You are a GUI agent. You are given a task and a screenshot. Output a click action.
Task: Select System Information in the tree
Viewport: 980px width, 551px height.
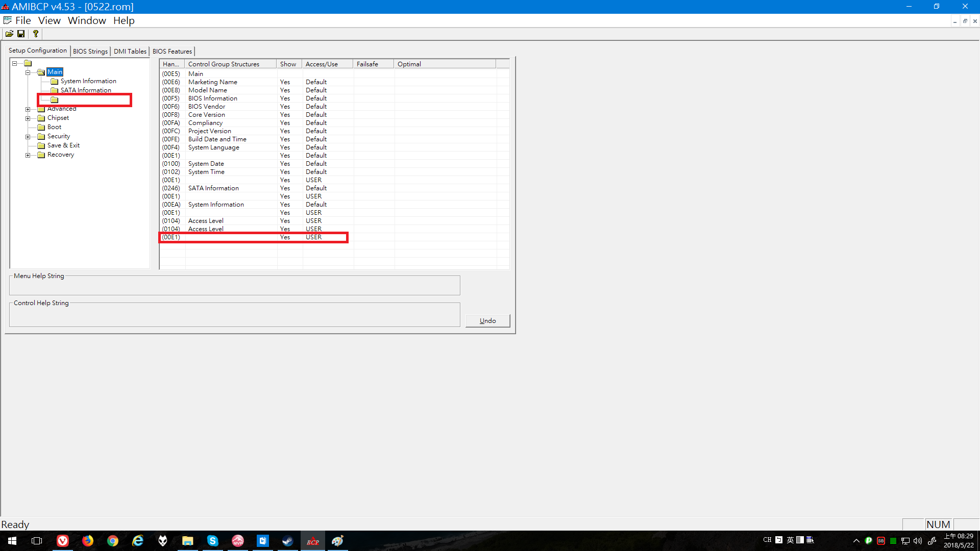[x=88, y=81]
